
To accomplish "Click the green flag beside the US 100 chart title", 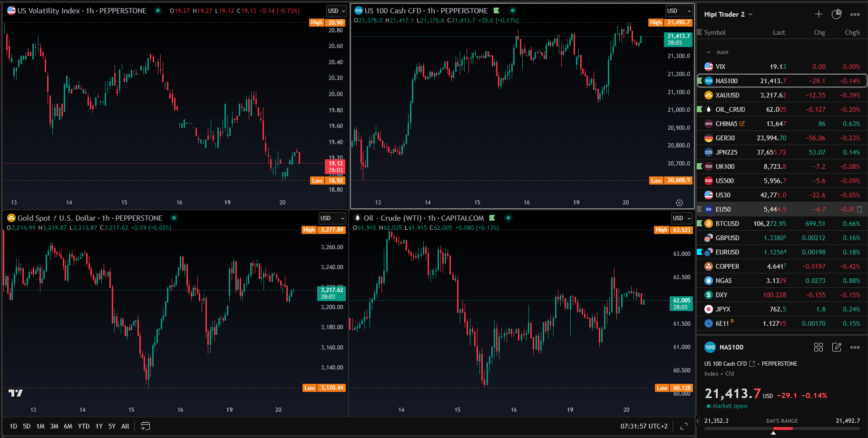I will click(x=497, y=10).
